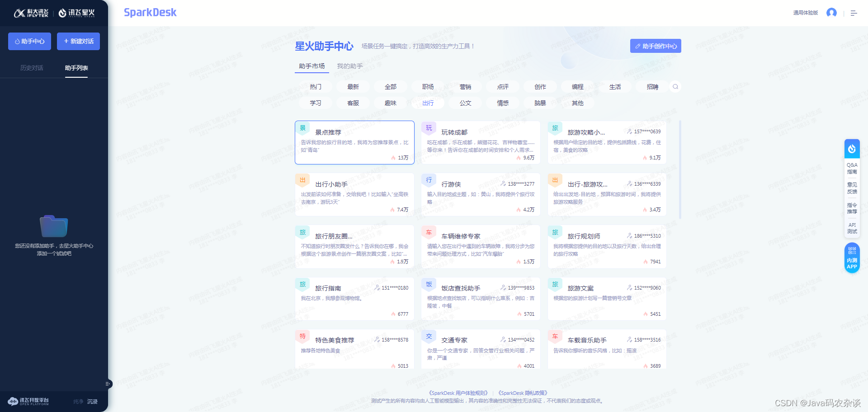Image resolution: width=868 pixels, height=412 pixels.
Task: Open the menu lines icon in header
Action: [854, 13]
